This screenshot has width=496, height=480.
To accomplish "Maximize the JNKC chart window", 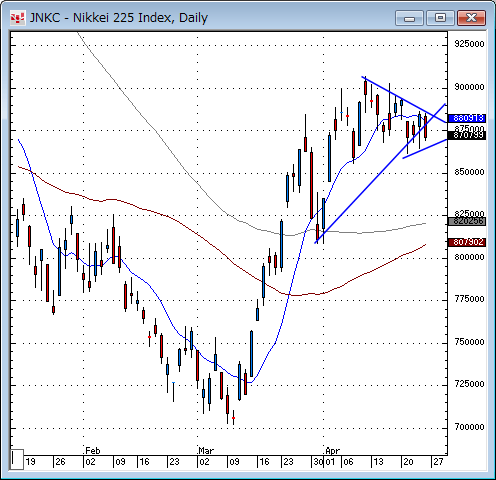I will point(440,18).
